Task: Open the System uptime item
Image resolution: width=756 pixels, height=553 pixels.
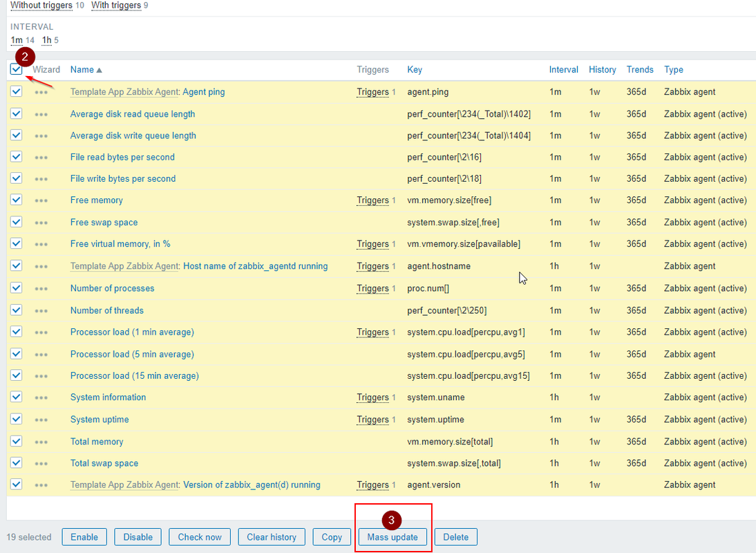Action: point(100,420)
